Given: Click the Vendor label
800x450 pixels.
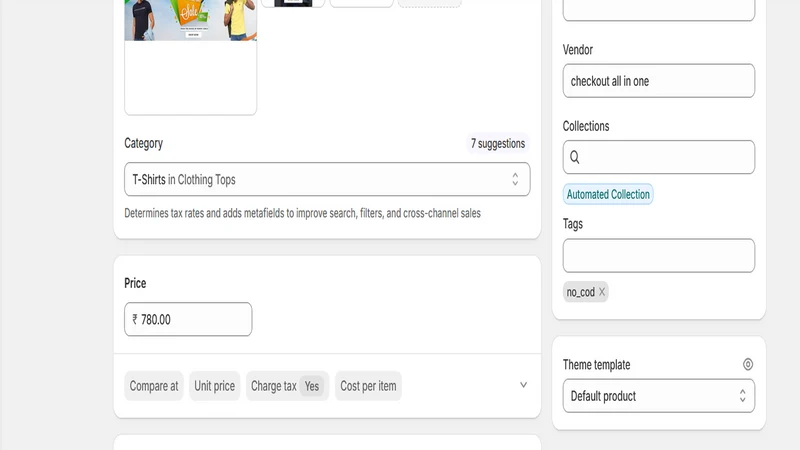Looking at the screenshot, I should [578, 49].
